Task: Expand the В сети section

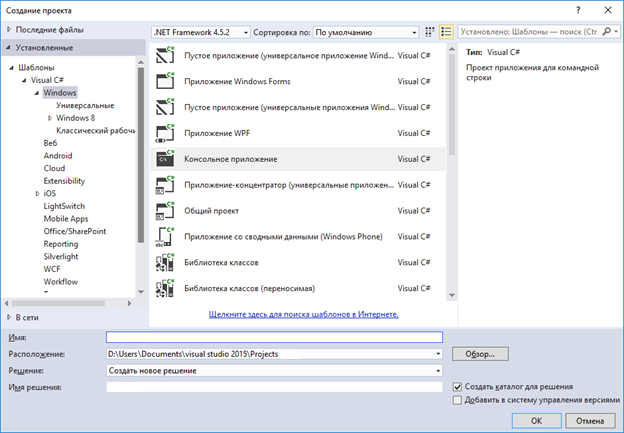Action: click(9, 317)
